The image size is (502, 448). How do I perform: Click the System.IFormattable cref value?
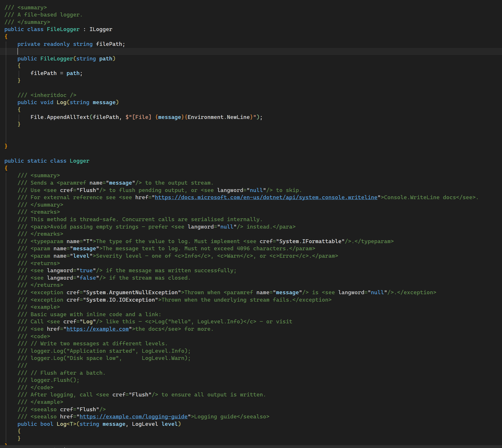310,241
